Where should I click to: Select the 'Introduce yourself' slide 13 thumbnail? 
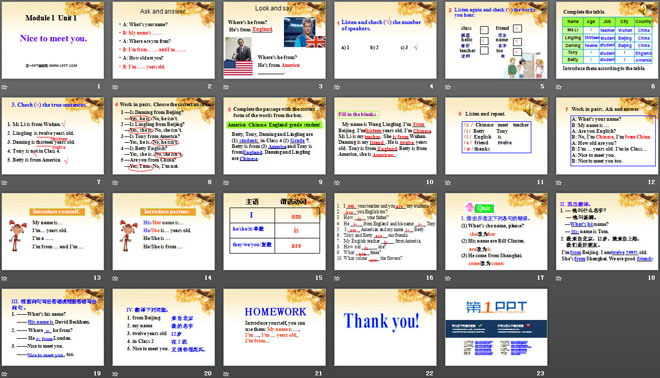pyautogui.click(x=53, y=232)
